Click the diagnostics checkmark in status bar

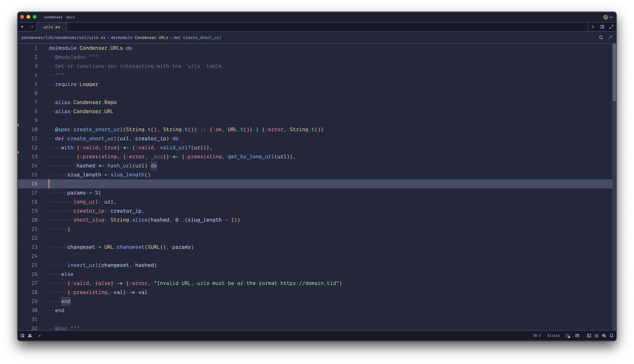[39, 336]
